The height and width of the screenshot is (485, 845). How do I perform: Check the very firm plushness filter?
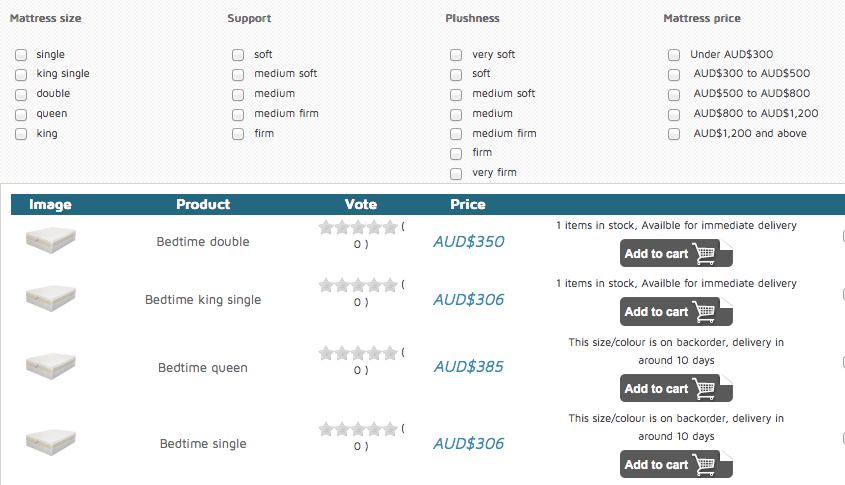tap(456, 173)
